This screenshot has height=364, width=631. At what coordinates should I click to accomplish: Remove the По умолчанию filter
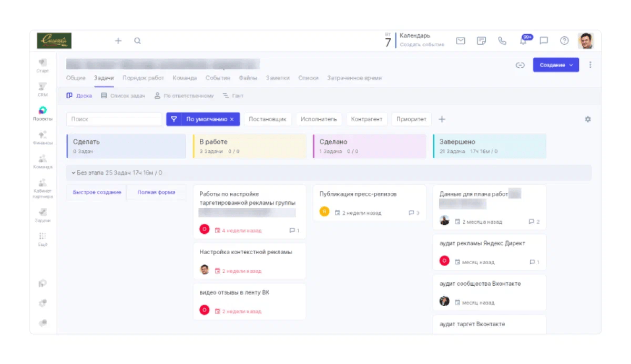click(232, 119)
